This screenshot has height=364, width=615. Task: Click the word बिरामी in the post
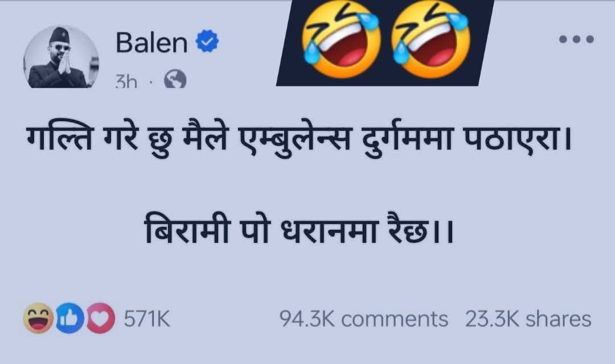point(187,228)
